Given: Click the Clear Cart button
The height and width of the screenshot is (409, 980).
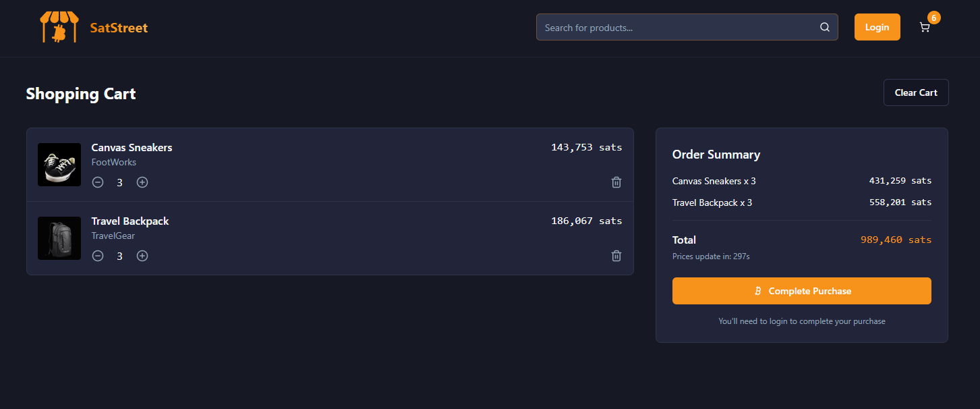Looking at the screenshot, I should [915, 92].
